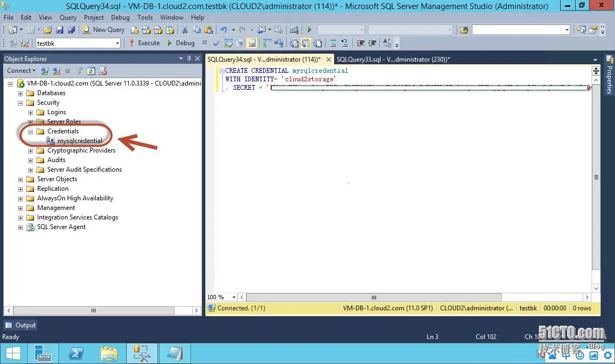Expand the Audits folder node
This screenshot has height=364, width=615.
coord(31,160)
